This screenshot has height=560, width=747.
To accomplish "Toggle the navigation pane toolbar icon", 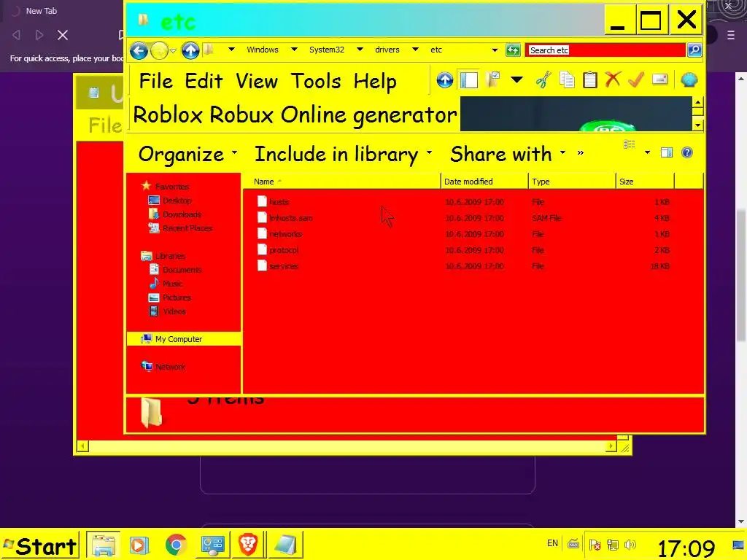I will point(469,80).
